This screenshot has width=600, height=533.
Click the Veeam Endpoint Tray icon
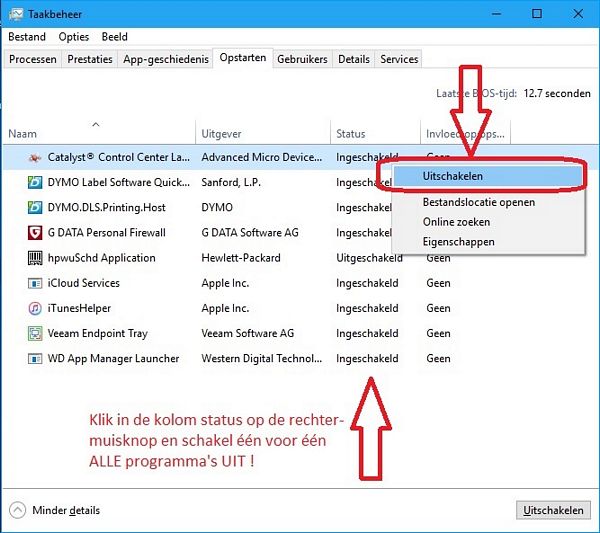pos(35,333)
